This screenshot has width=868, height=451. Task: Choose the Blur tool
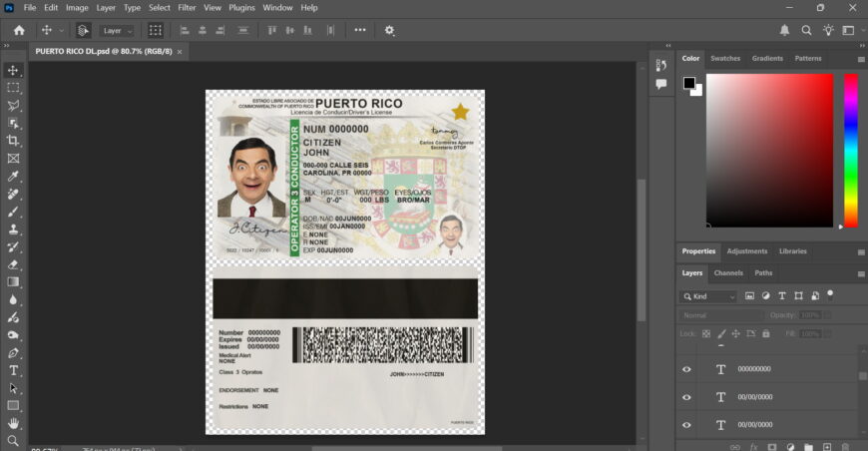(x=13, y=300)
